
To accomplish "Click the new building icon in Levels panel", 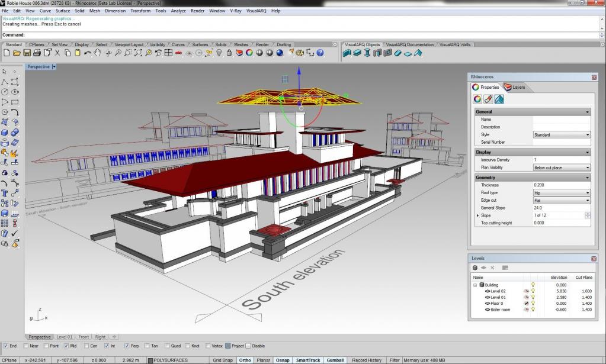I will click(x=475, y=268).
